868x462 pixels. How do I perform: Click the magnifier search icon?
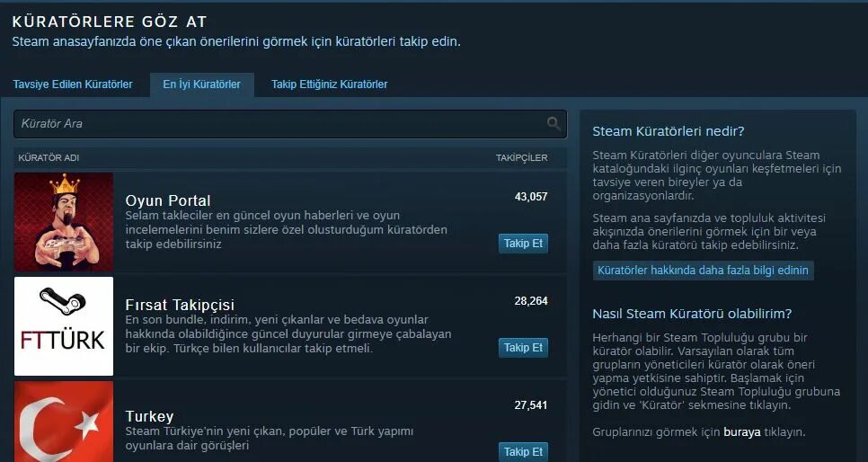pyautogui.click(x=553, y=123)
